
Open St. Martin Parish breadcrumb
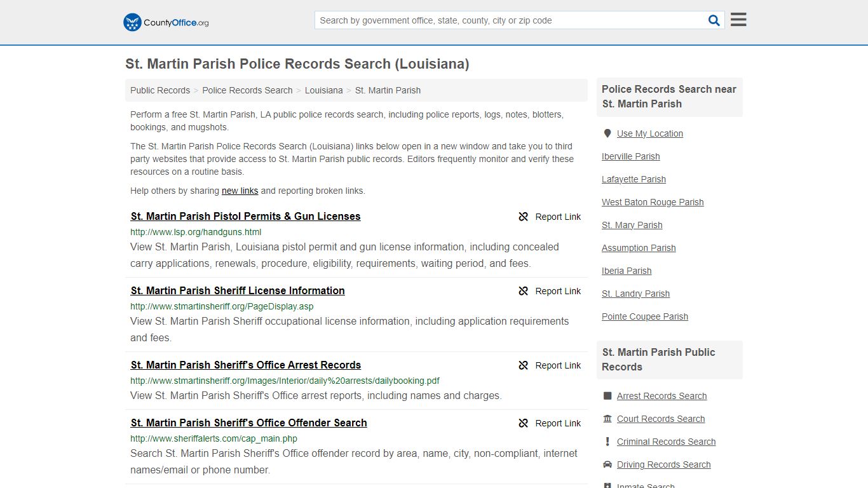(x=388, y=90)
